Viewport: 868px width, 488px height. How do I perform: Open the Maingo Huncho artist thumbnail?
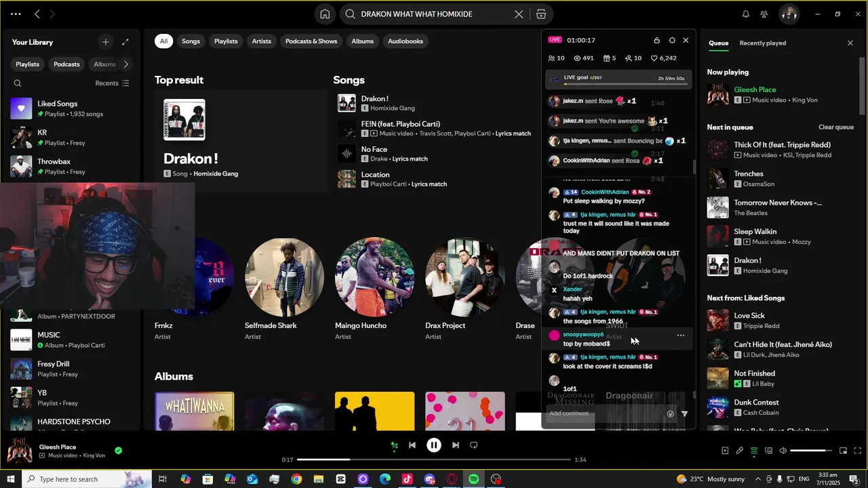click(x=374, y=277)
